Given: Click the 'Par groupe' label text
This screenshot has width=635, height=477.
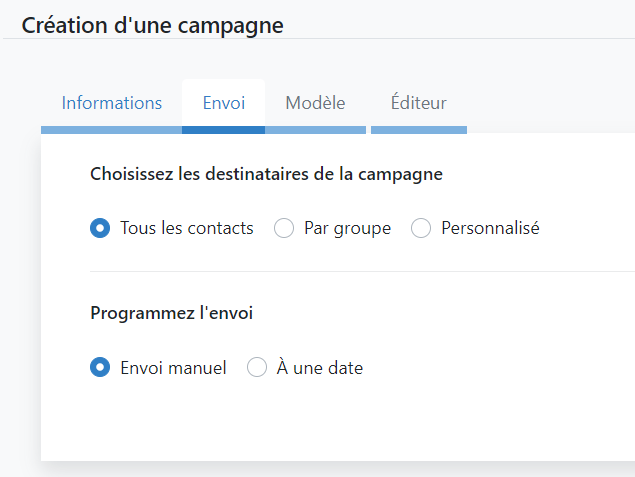Looking at the screenshot, I should tap(347, 229).
